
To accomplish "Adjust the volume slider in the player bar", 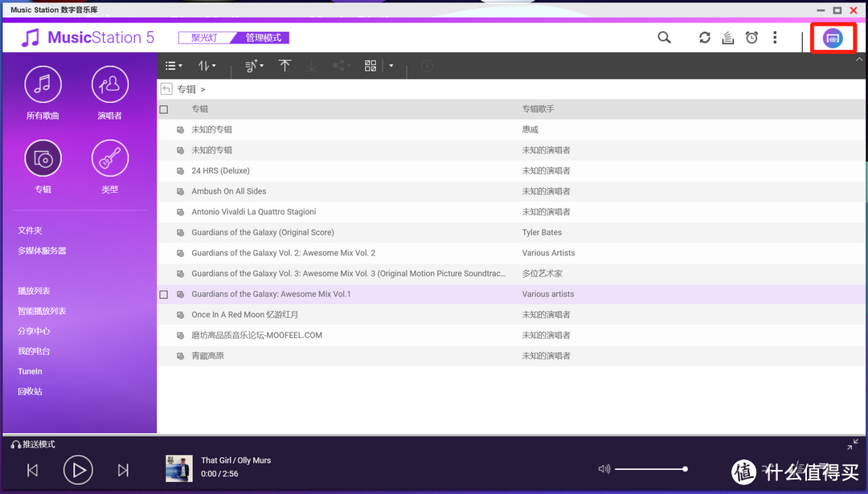I will tap(650, 469).
